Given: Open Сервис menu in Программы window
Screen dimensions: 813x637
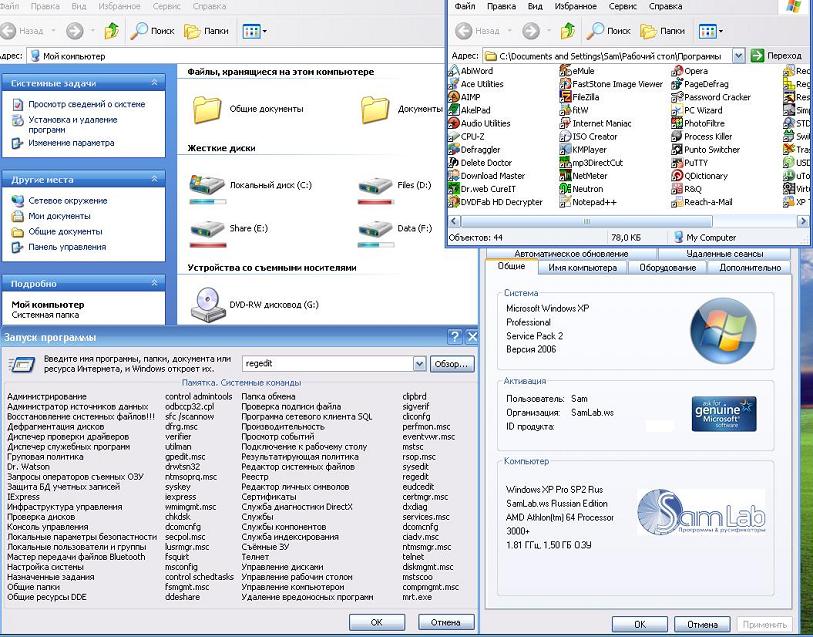Looking at the screenshot, I should [x=622, y=6].
